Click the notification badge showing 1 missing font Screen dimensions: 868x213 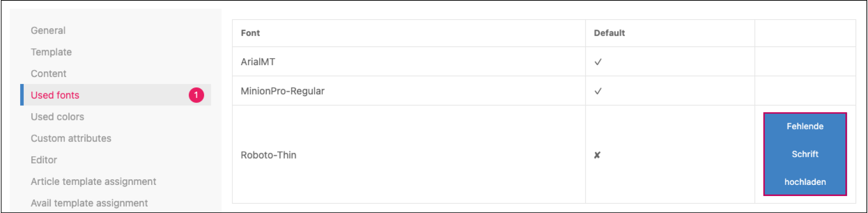click(196, 95)
